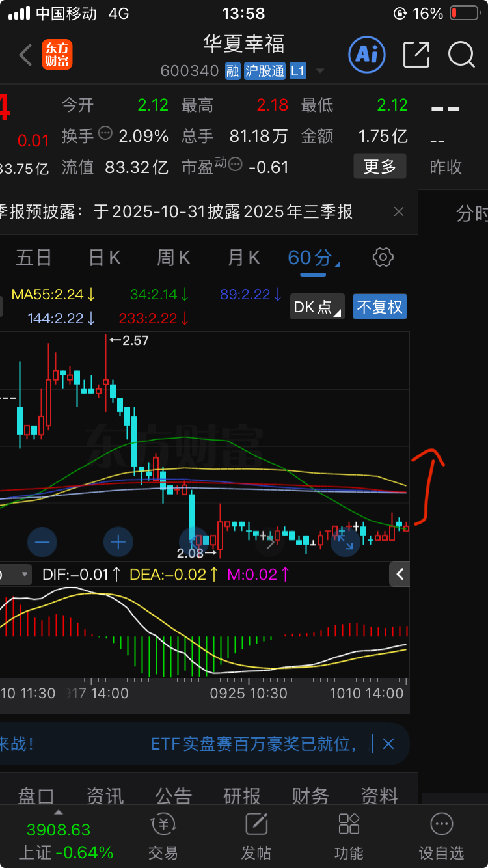
Task: Open the 资讯 tab
Action: coord(105,796)
